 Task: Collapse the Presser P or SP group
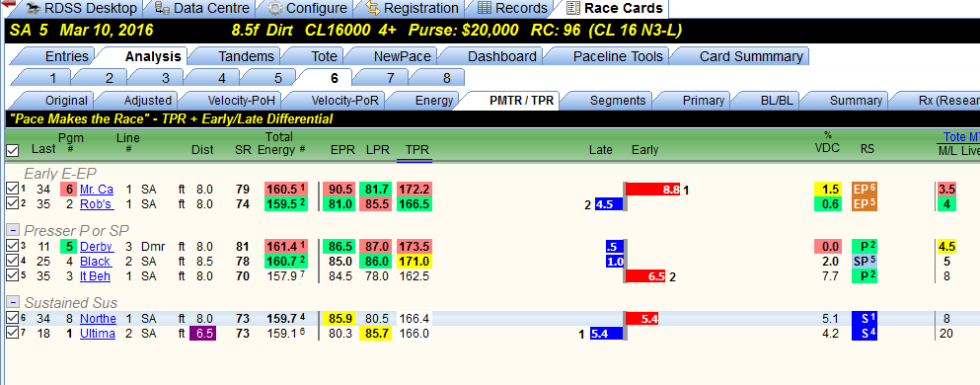[x=13, y=231]
